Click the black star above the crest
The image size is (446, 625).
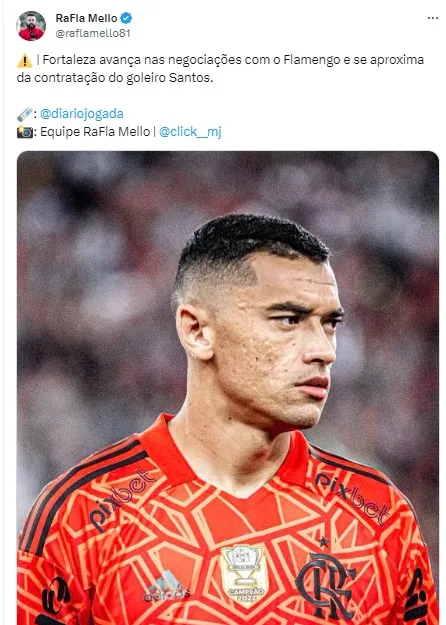pyautogui.click(x=324, y=542)
